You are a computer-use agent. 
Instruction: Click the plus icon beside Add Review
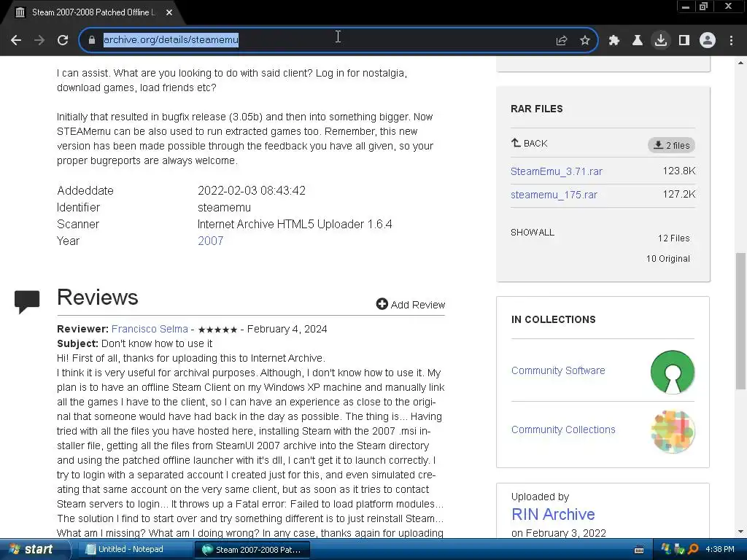(x=382, y=304)
